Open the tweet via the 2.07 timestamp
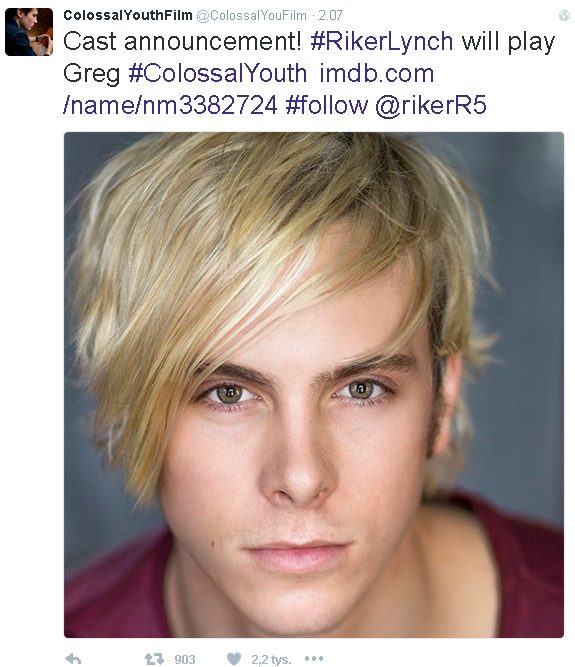The height and width of the screenshot is (667, 575). [330, 16]
